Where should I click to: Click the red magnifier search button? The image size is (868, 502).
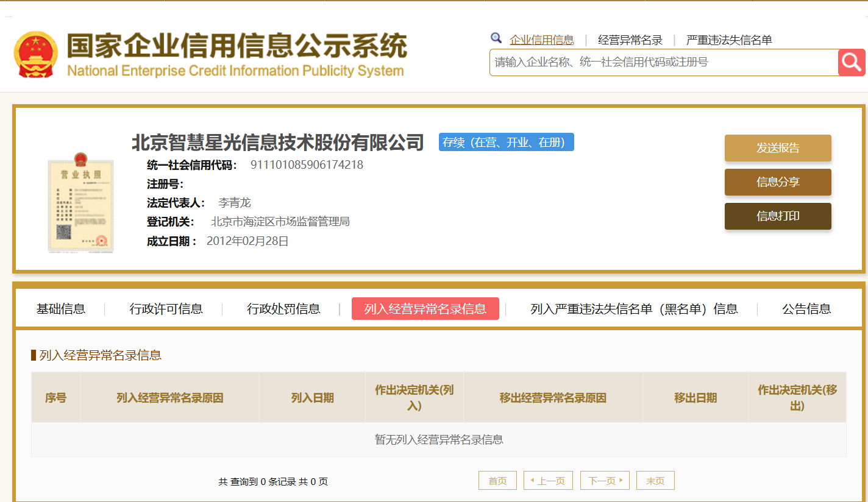[x=852, y=62]
